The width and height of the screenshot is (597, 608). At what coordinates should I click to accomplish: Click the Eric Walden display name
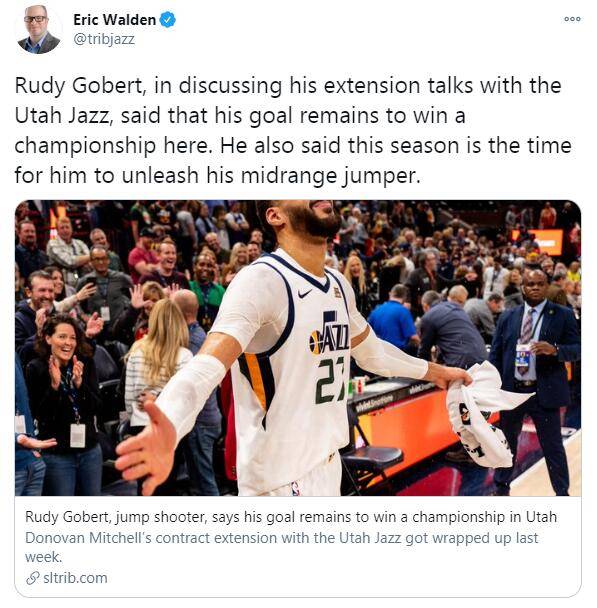point(115,20)
